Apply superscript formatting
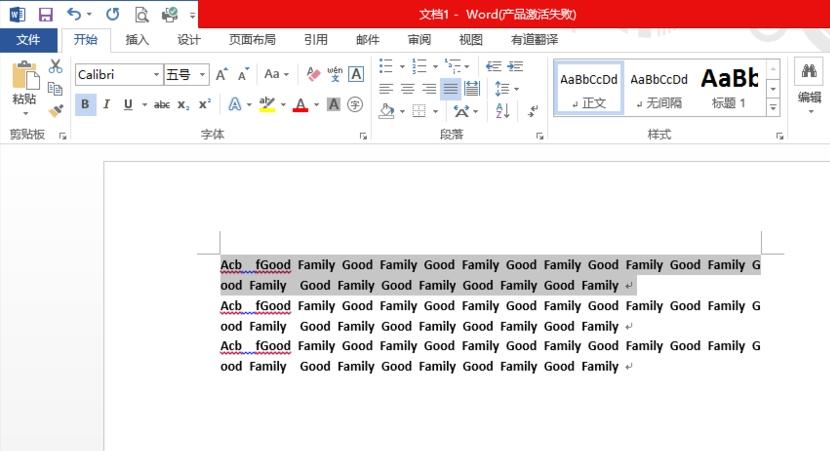Screen dimensions: 830x451 click(204, 104)
